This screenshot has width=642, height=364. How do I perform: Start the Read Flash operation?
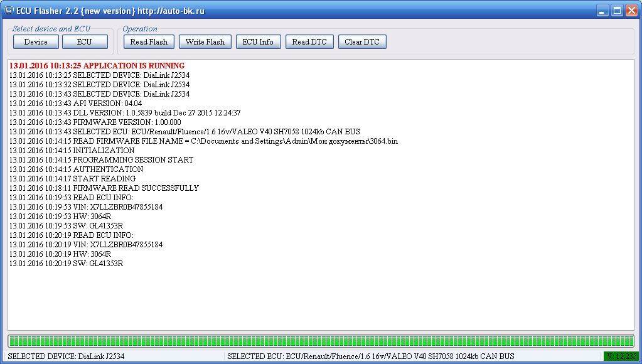point(149,42)
